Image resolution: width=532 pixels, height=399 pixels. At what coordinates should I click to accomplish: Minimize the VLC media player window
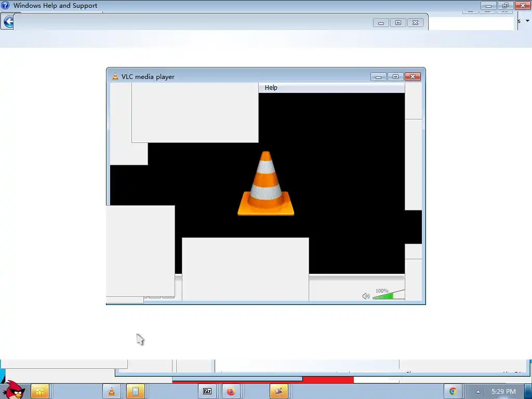[378, 77]
